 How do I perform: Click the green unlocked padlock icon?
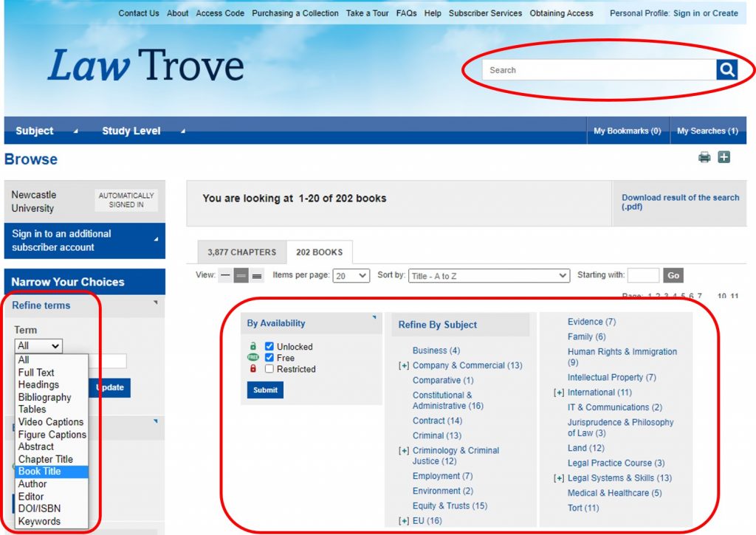(253, 346)
